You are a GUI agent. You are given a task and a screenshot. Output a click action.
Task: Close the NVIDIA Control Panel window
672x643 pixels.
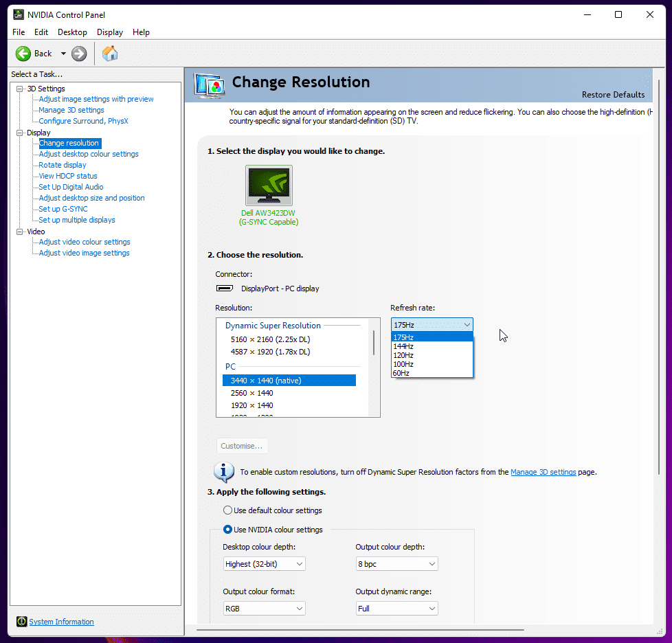tap(650, 14)
